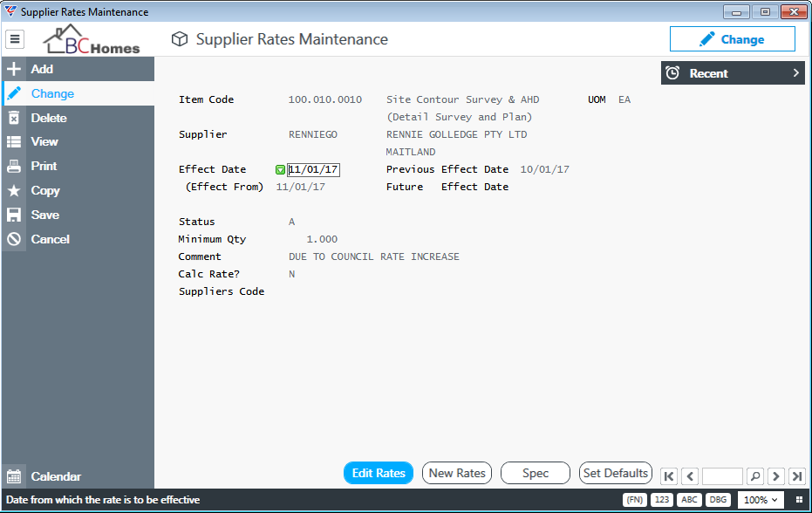
Task: Click RENNIE GOLLEDGE PTY LTD supplier name
Action: click(456, 134)
